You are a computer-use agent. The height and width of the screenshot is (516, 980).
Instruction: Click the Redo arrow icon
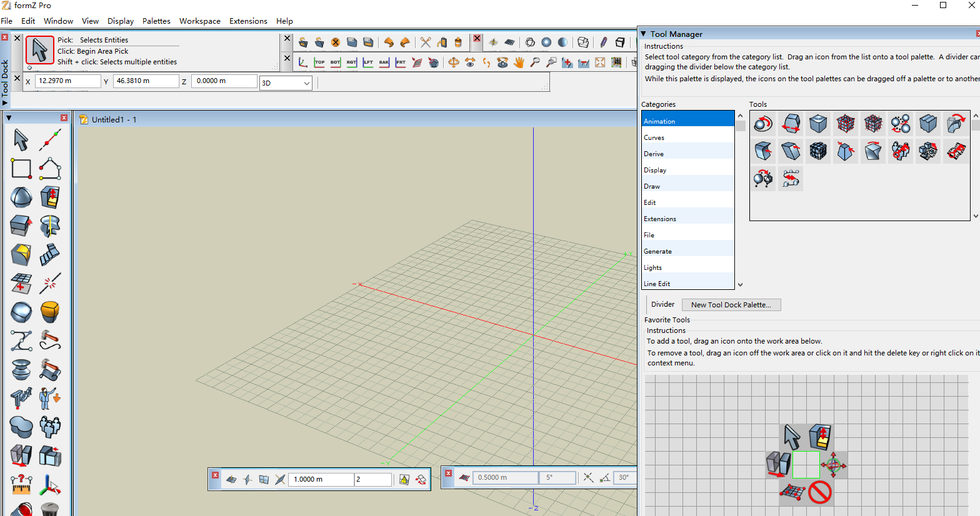click(x=405, y=42)
